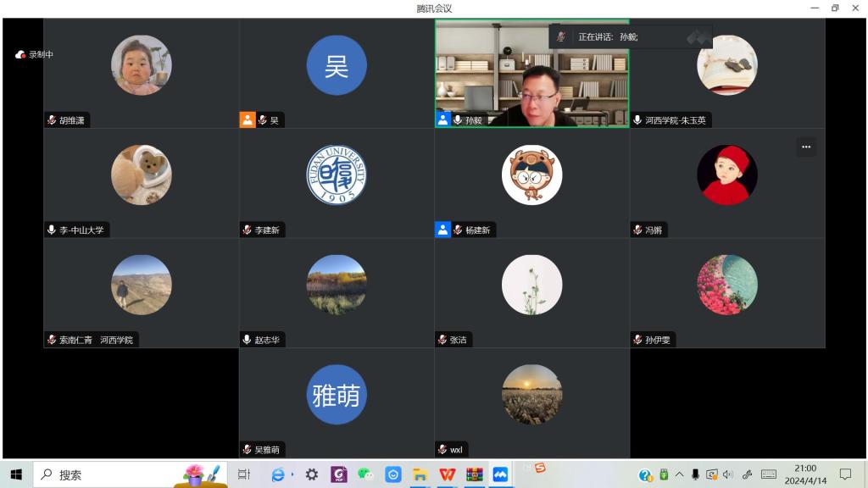This screenshot has height=488, width=868.
Task: Click the muted mic icon next to 胡维潇
Action: pos(53,120)
